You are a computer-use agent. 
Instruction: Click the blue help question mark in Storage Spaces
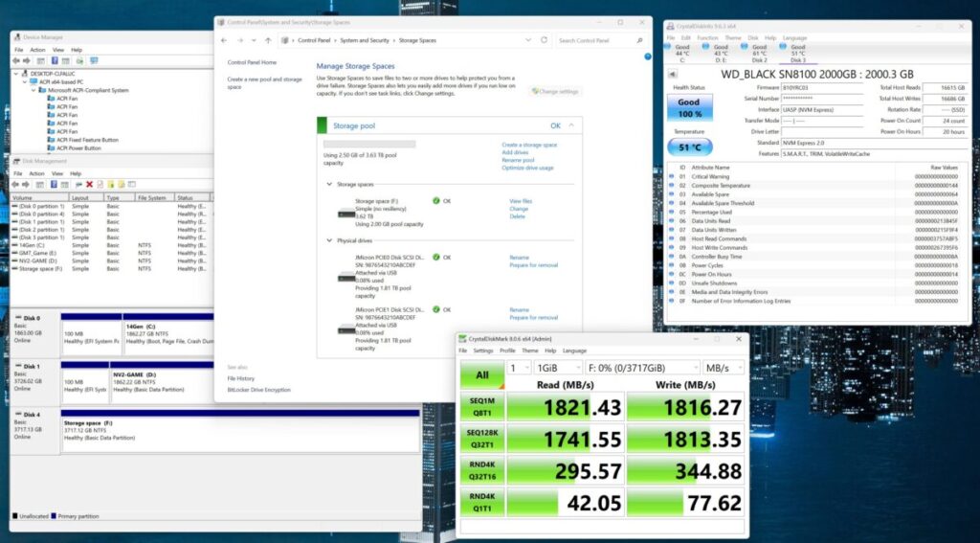tap(648, 57)
